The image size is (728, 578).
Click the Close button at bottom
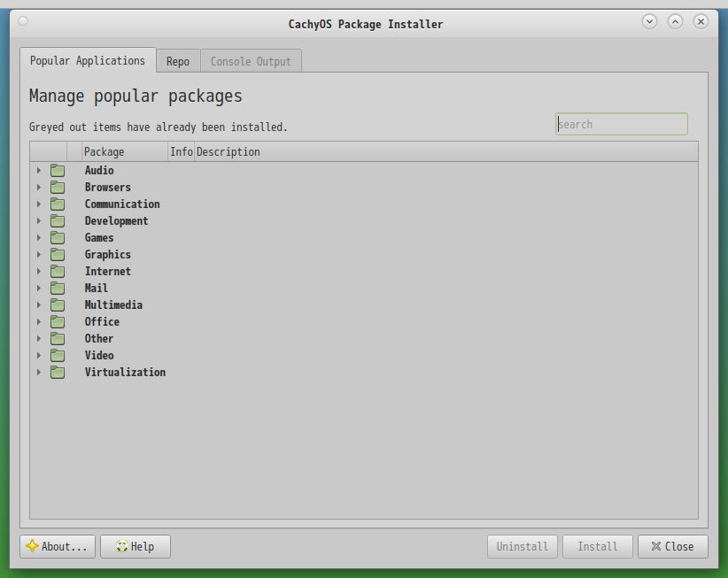coord(673,546)
